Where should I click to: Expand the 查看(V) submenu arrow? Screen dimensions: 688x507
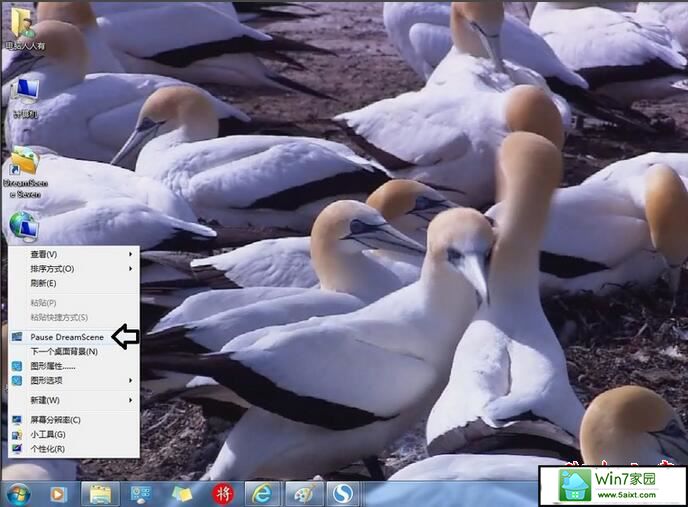(130, 254)
